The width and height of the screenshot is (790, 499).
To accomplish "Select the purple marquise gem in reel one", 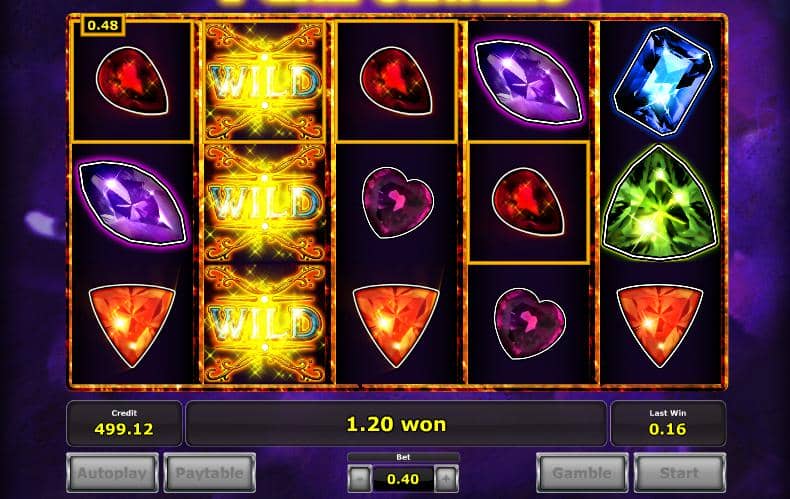I will pyautogui.click(x=133, y=203).
